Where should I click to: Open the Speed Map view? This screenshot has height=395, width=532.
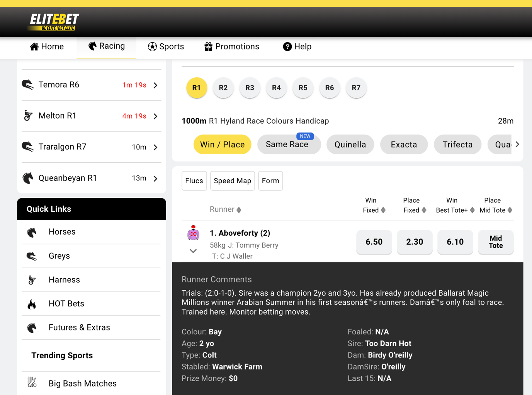tap(232, 180)
